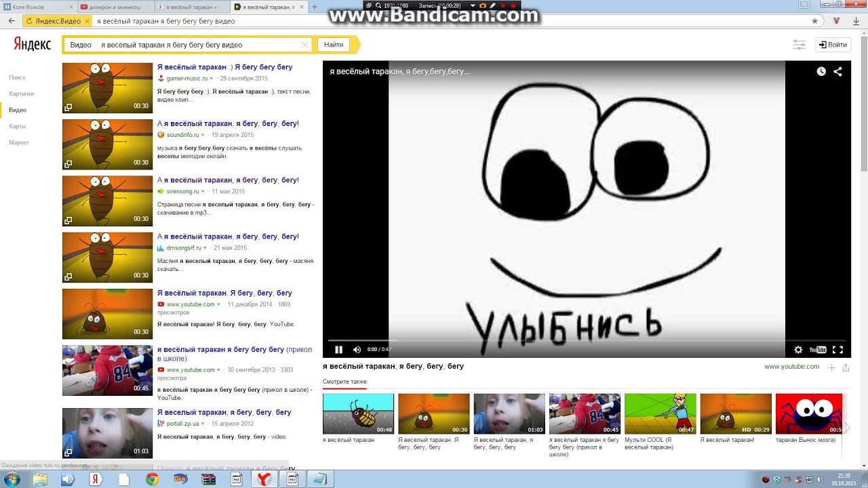Open the related video я весёлый таракан 00:48
Viewport: 868px width, 488px height.
(358, 413)
